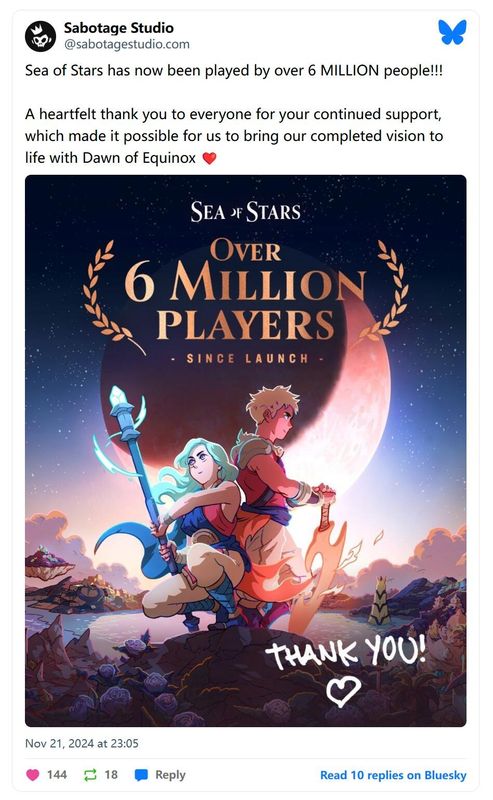The image size is (493, 800).
Task: Click the Bluesky butterfly logo
Action: click(x=452, y=32)
